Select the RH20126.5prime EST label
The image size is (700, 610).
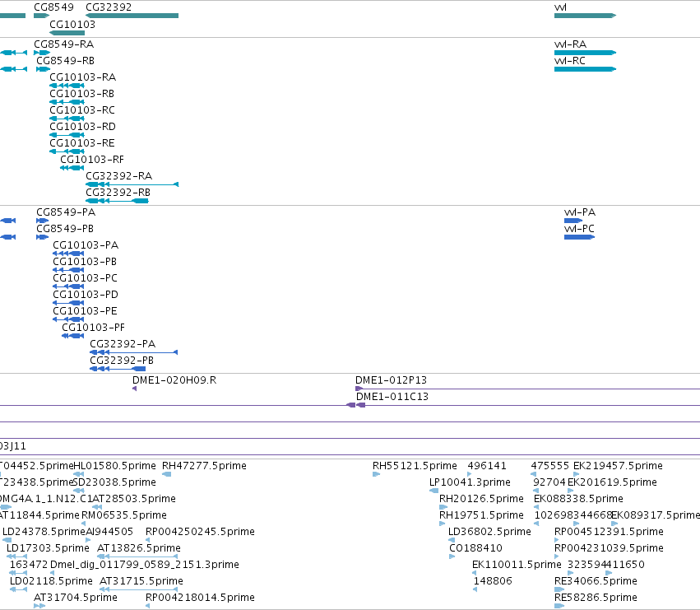pyautogui.click(x=481, y=499)
